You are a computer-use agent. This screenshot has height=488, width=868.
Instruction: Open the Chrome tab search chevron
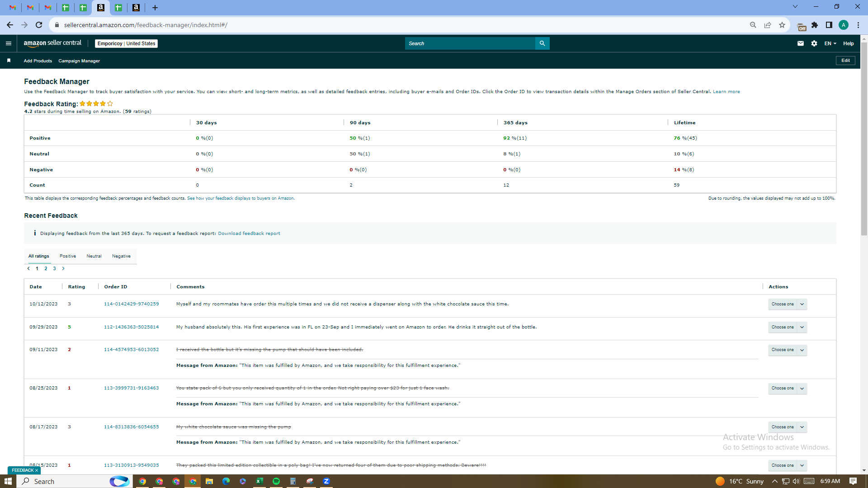coord(795,6)
